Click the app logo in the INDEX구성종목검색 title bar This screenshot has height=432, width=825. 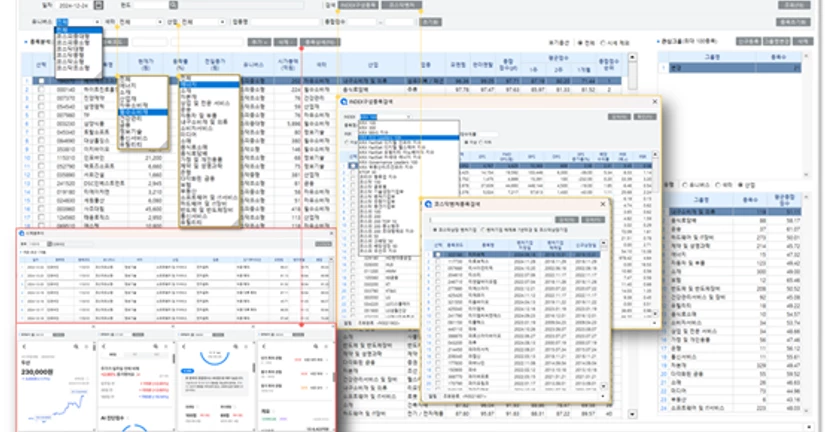click(344, 102)
